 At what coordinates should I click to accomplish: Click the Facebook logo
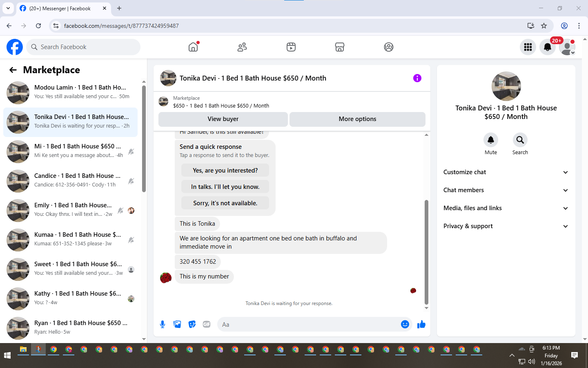pyautogui.click(x=15, y=47)
